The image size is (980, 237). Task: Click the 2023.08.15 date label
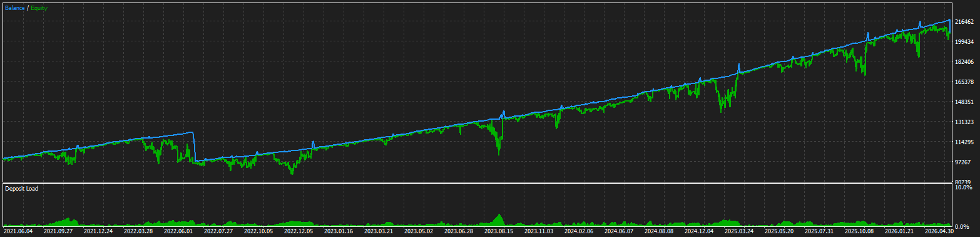click(x=499, y=231)
